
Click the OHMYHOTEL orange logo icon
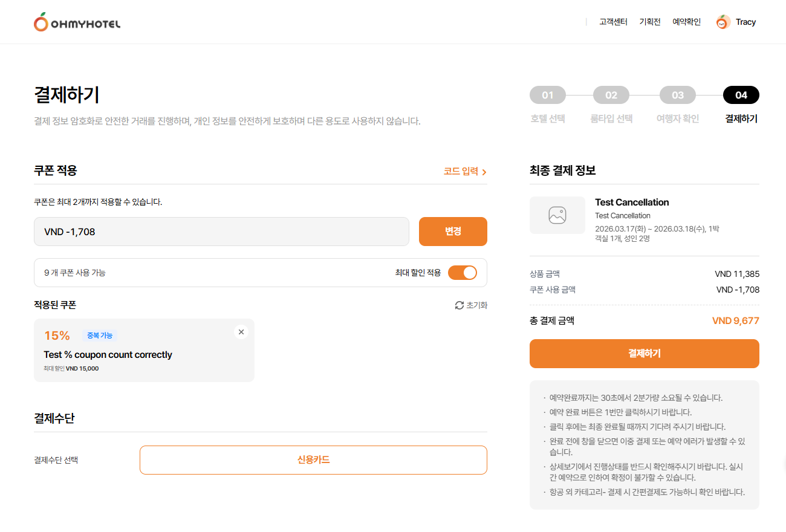pos(41,22)
